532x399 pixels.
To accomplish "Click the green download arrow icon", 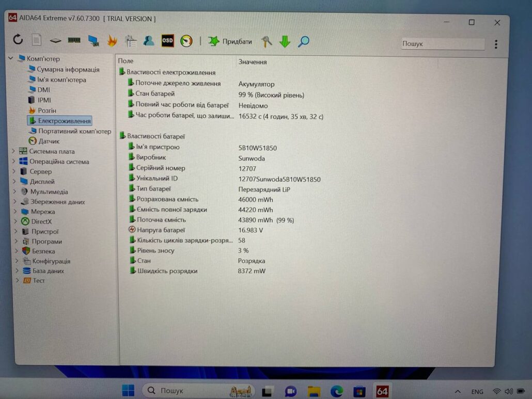I will click(x=285, y=41).
